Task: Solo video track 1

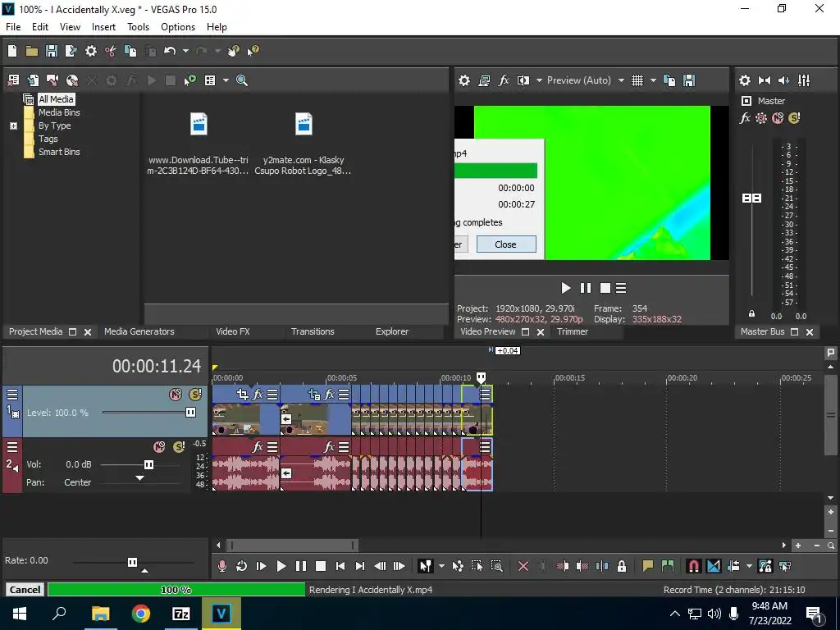Action: [195, 395]
